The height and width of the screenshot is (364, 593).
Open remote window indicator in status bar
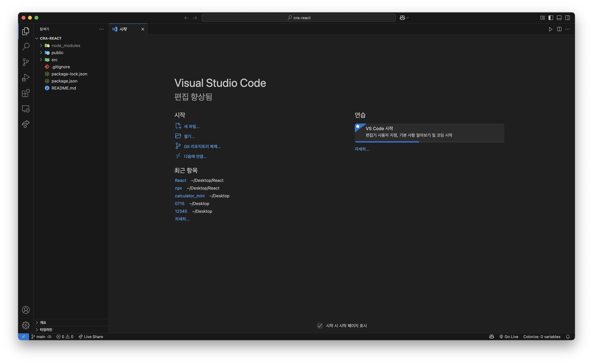24,337
